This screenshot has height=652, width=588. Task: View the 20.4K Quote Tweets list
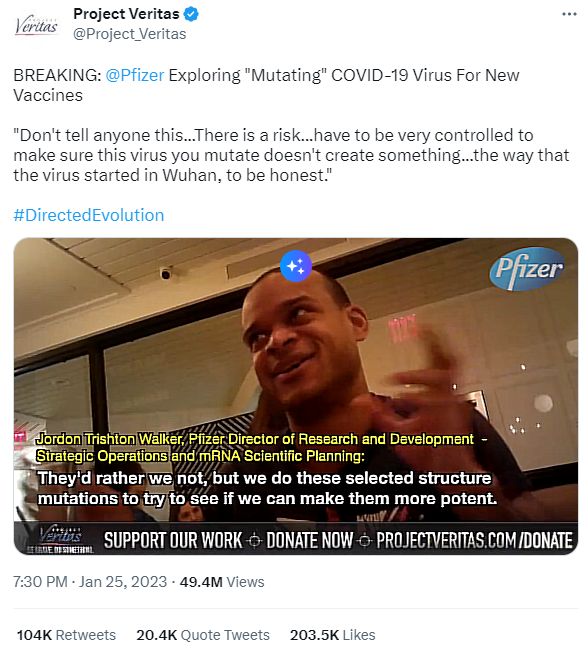203,635
